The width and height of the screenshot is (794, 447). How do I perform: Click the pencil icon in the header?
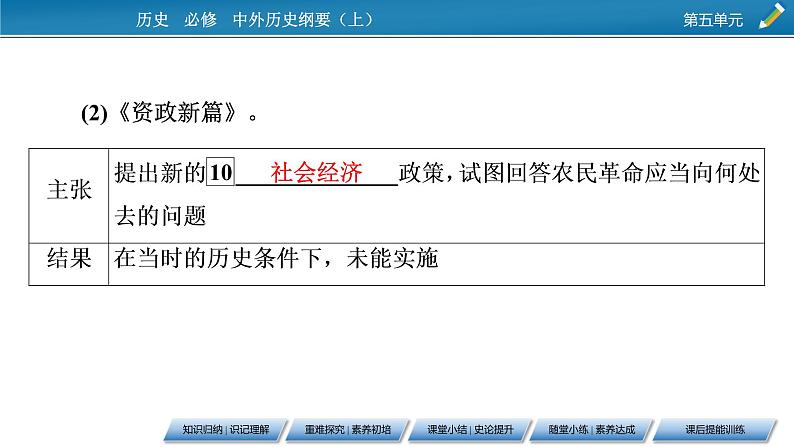(x=772, y=16)
